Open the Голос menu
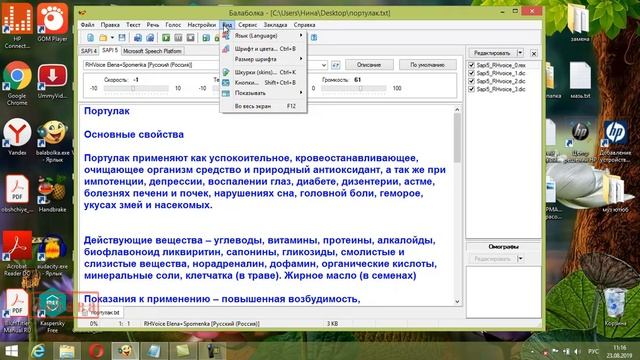This screenshot has width=640, height=360. pyautogui.click(x=173, y=25)
